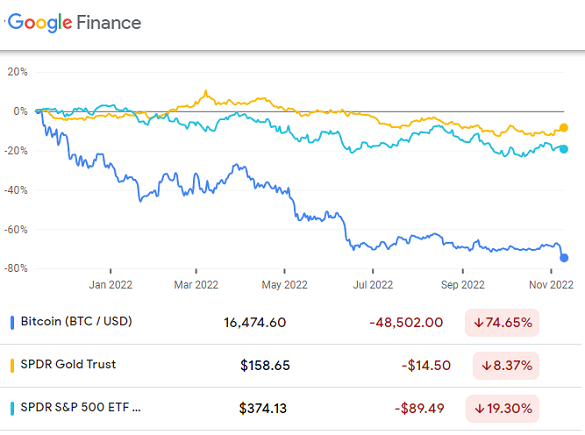
Task: Click the yellow Gold Trust color marker
Action: (12, 366)
